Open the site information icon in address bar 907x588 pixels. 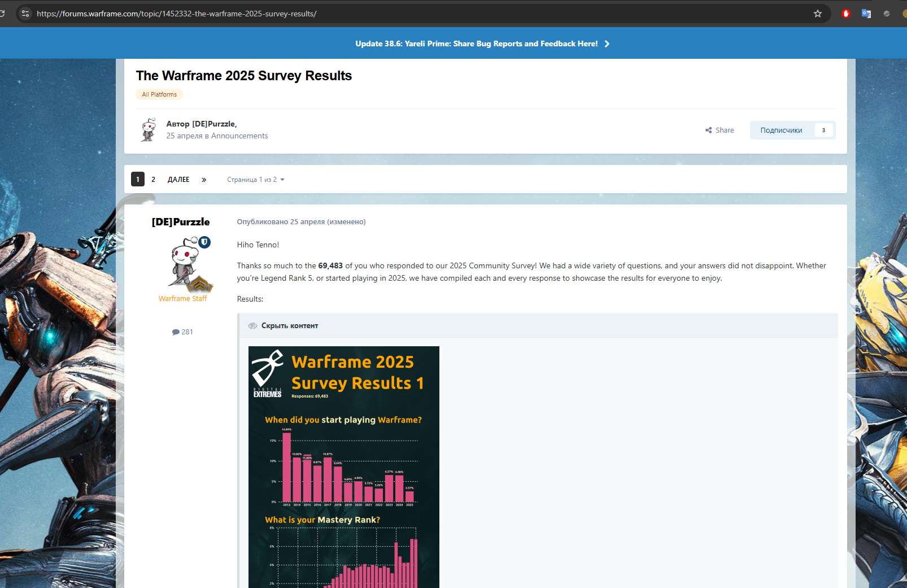25,14
